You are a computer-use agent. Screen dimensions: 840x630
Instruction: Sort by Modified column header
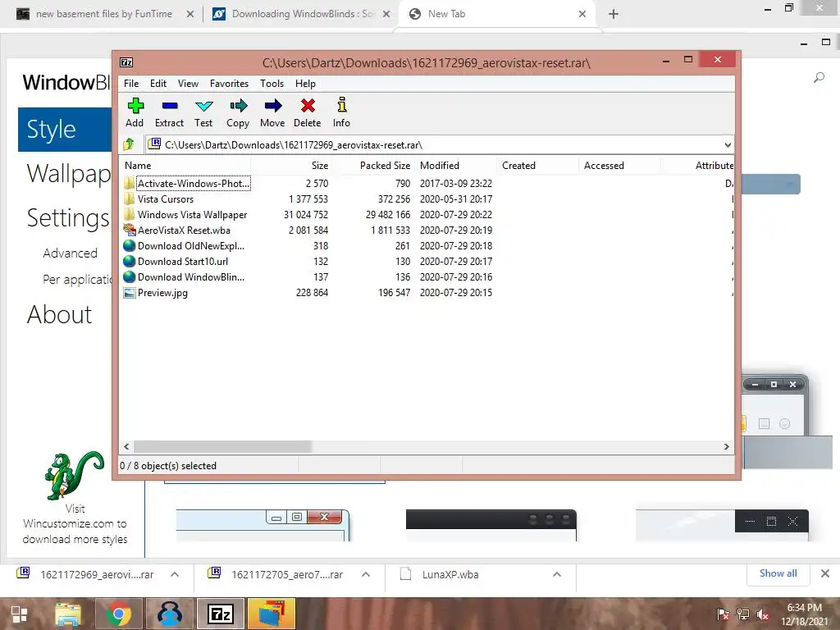pos(455,166)
